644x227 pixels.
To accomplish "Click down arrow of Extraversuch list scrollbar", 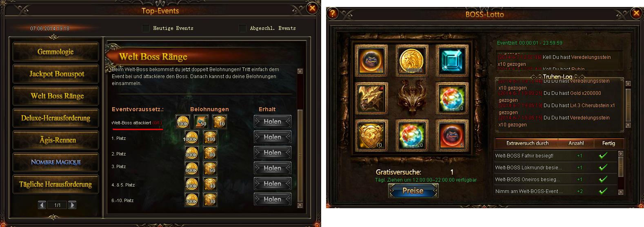I will coord(621,192).
